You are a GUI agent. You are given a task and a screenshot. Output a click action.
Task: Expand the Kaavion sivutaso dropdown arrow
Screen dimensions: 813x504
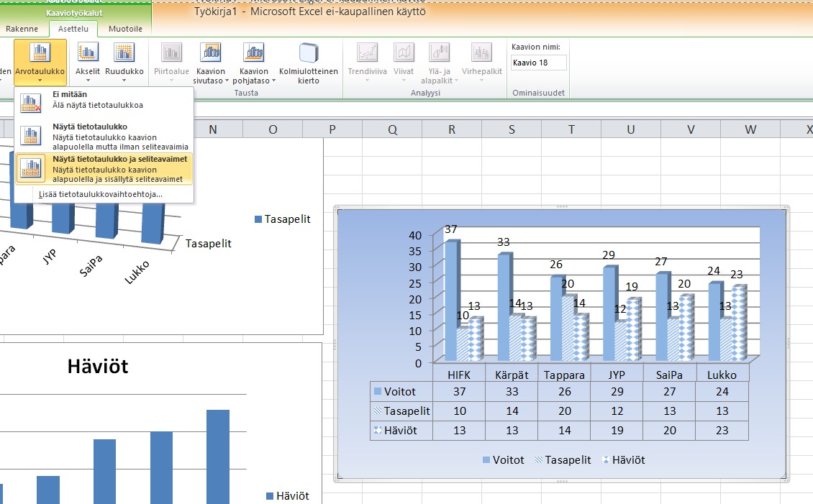[x=228, y=81]
